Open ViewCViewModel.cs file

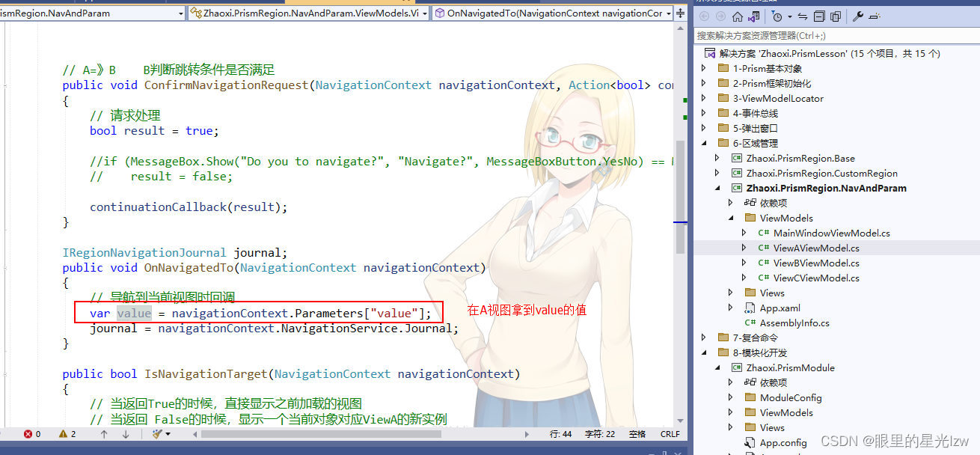816,278
